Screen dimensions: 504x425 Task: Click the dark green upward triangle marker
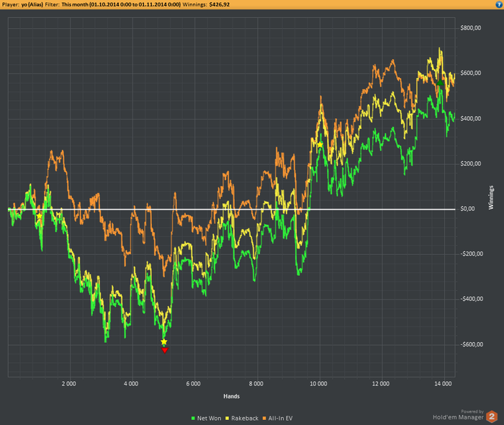(440, 83)
